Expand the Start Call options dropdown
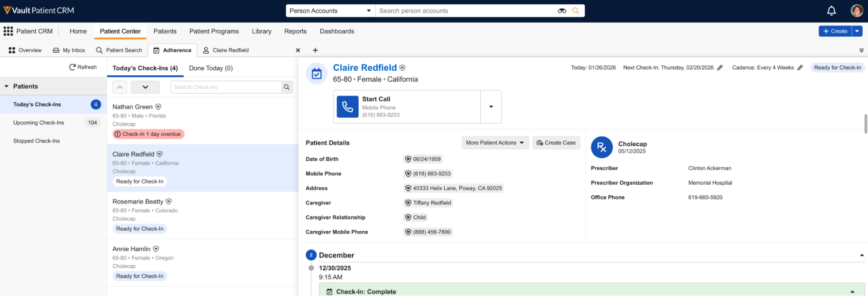Screen dimensions: 868x296 (x=491, y=107)
